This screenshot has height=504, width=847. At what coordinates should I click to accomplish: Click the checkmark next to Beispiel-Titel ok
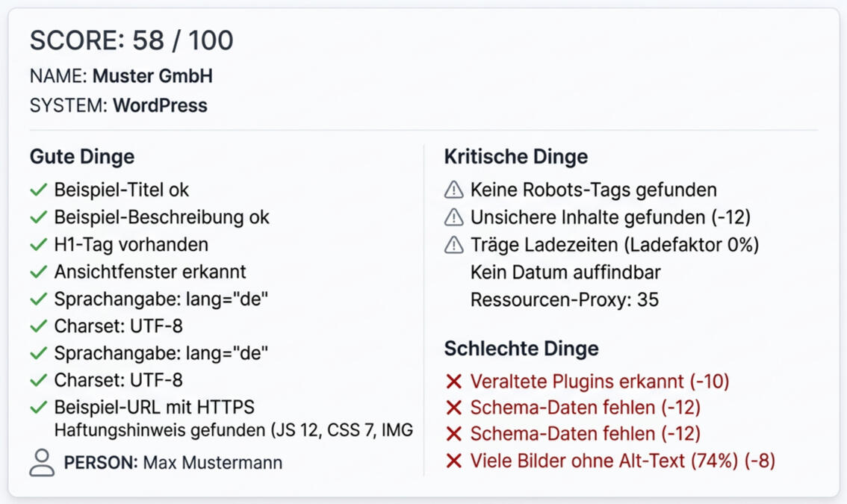click(x=39, y=190)
